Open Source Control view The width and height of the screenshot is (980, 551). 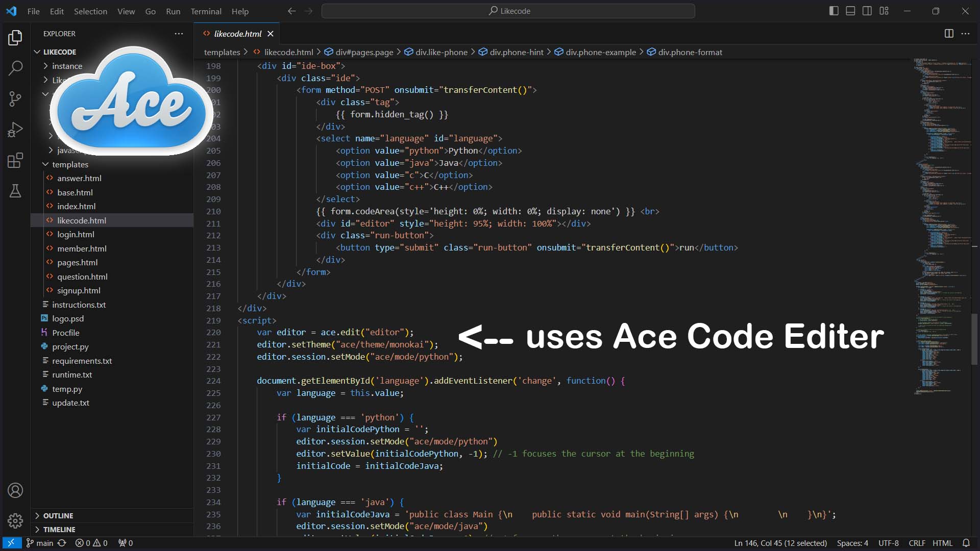[x=15, y=99]
